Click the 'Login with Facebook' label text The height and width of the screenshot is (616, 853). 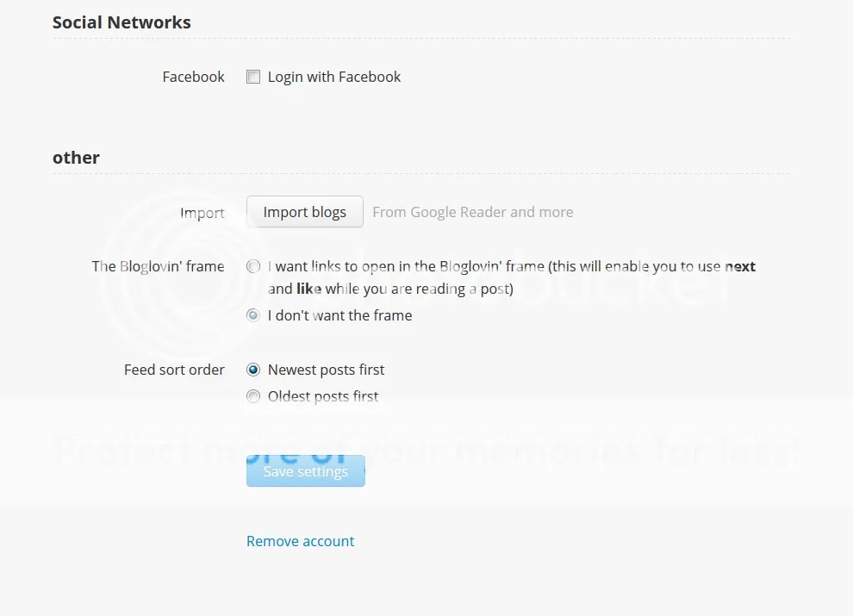334,77
